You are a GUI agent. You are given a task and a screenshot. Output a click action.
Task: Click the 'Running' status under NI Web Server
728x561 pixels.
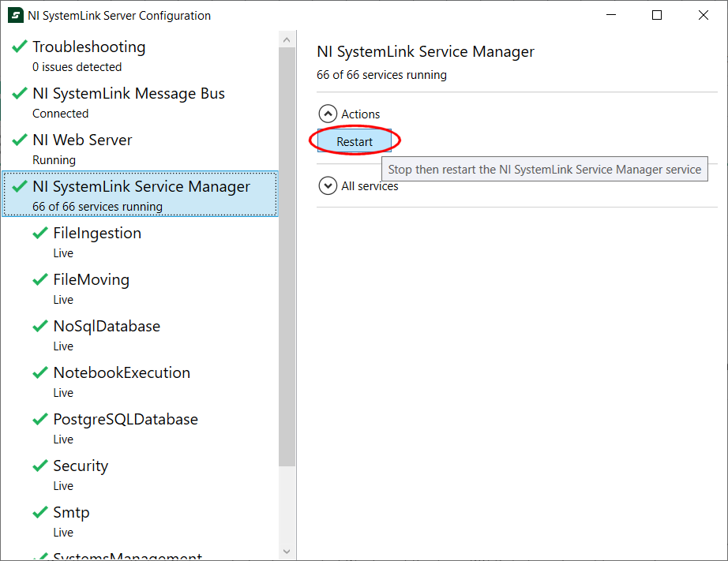[x=54, y=159]
